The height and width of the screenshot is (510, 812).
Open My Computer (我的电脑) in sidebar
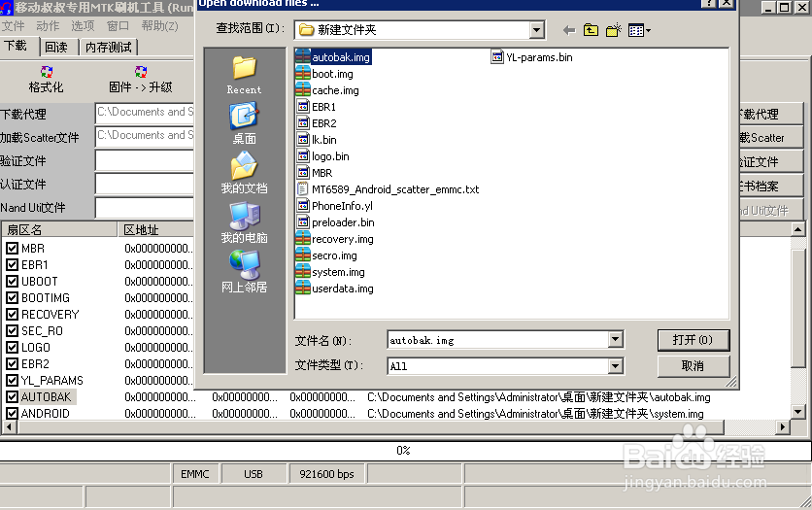click(x=244, y=222)
